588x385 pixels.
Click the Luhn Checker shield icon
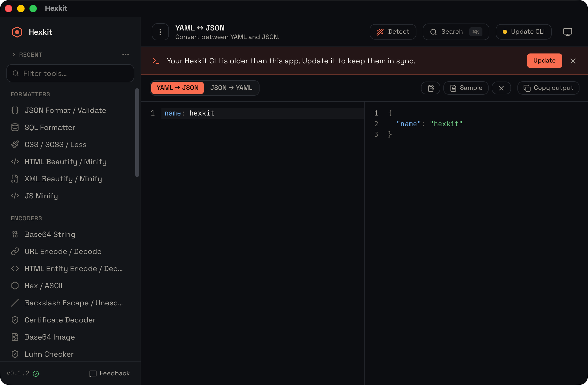point(15,354)
